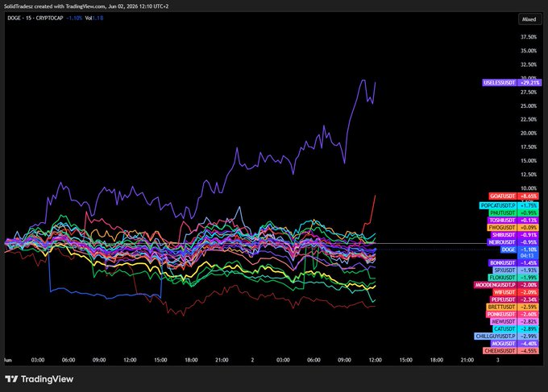Select the SHIBUSDT series label

(504, 235)
